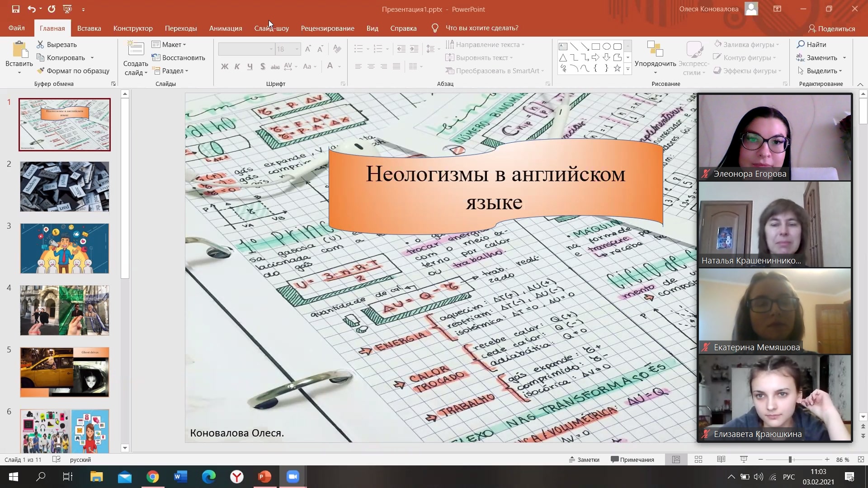Toggle Italic (К) formatting
This screenshot has height=488, width=868.
pos(237,66)
